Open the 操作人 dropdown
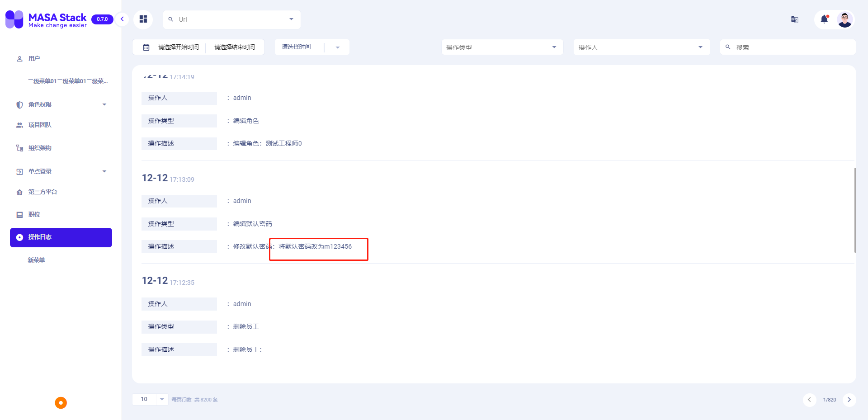Screen dimensions: 868x420 coord(700,47)
